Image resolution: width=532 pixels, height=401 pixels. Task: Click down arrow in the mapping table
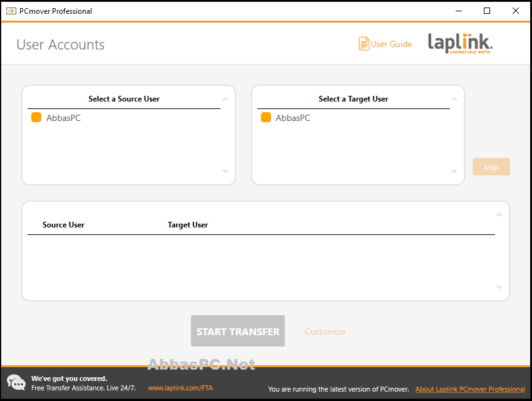499,288
